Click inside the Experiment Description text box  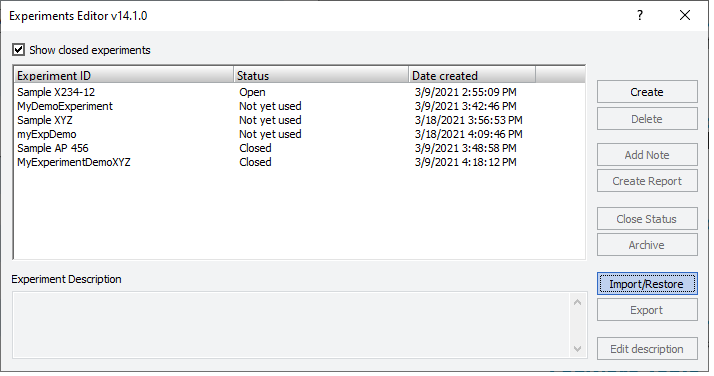pos(291,325)
